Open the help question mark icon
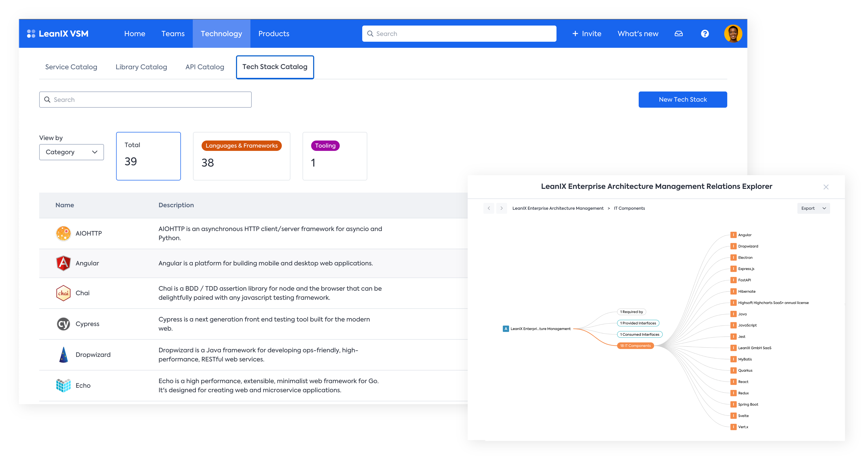868x463 pixels. (x=705, y=34)
